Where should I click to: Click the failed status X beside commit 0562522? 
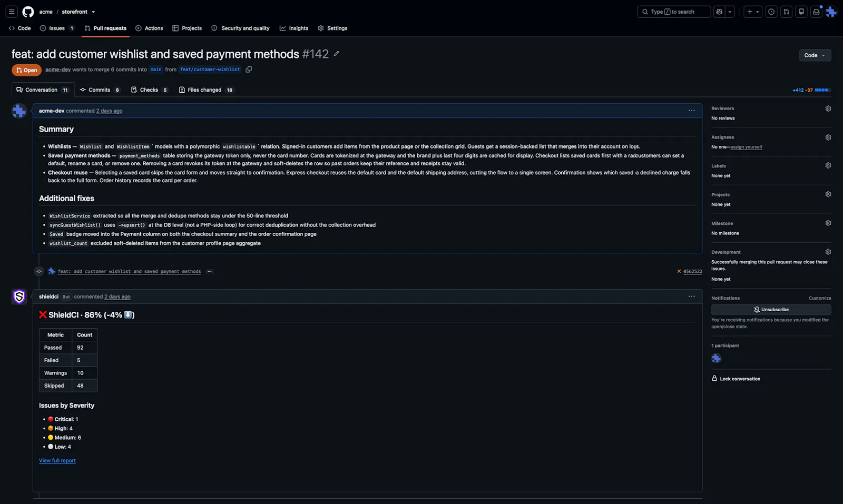pyautogui.click(x=679, y=271)
